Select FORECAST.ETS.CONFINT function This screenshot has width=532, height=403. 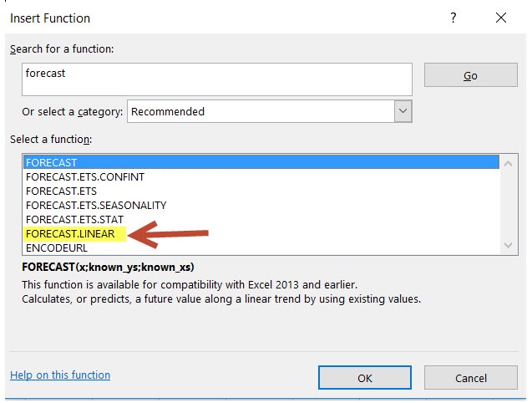pos(84,176)
